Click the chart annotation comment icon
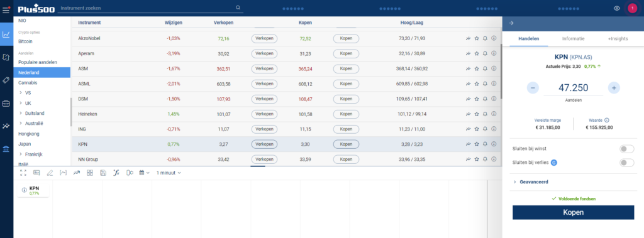 36,173
